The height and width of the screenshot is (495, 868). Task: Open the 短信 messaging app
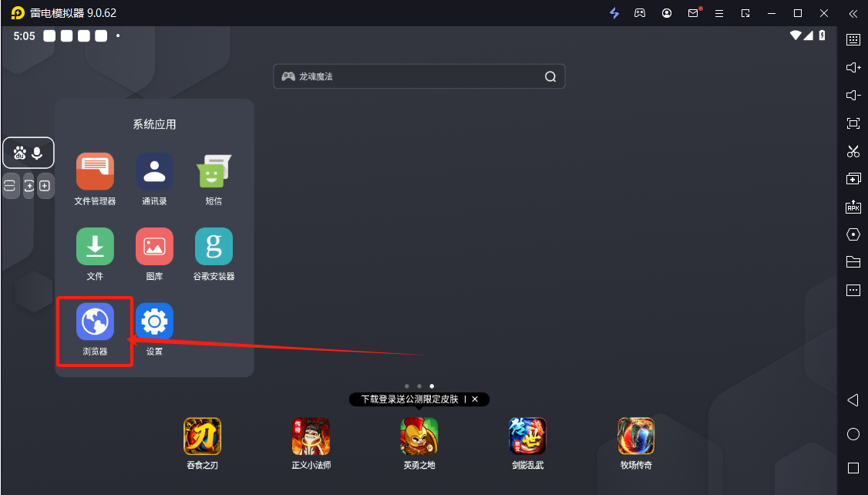point(214,172)
